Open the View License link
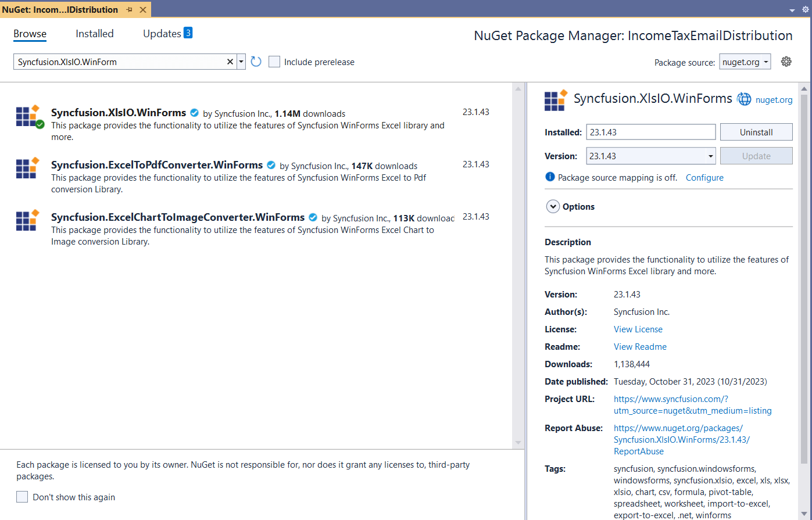812x520 pixels. point(638,329)
